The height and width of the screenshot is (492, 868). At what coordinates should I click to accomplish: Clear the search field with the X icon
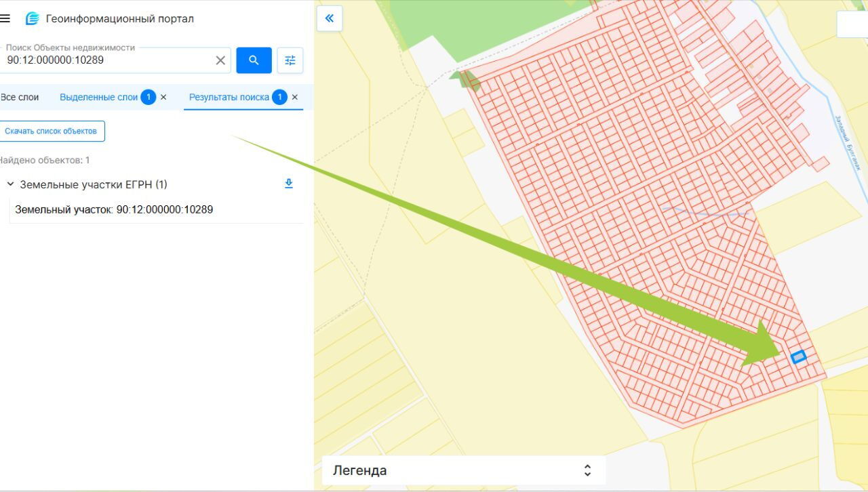pyautogui.click(x=220, y=60)
